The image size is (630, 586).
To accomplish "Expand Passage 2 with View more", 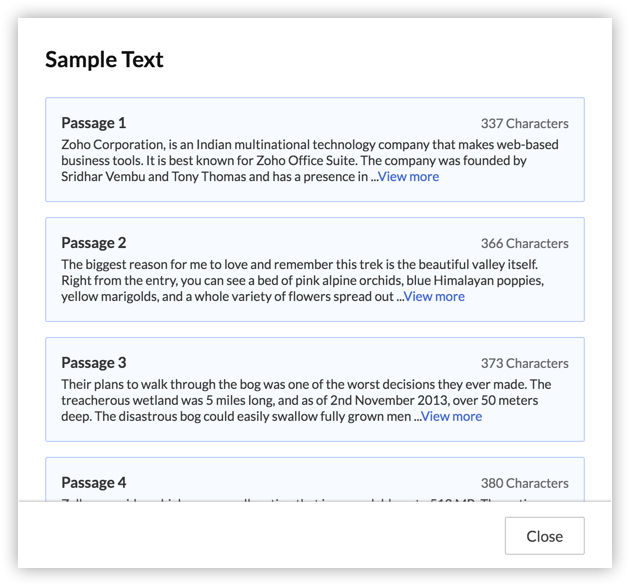I will coord(434,297).
